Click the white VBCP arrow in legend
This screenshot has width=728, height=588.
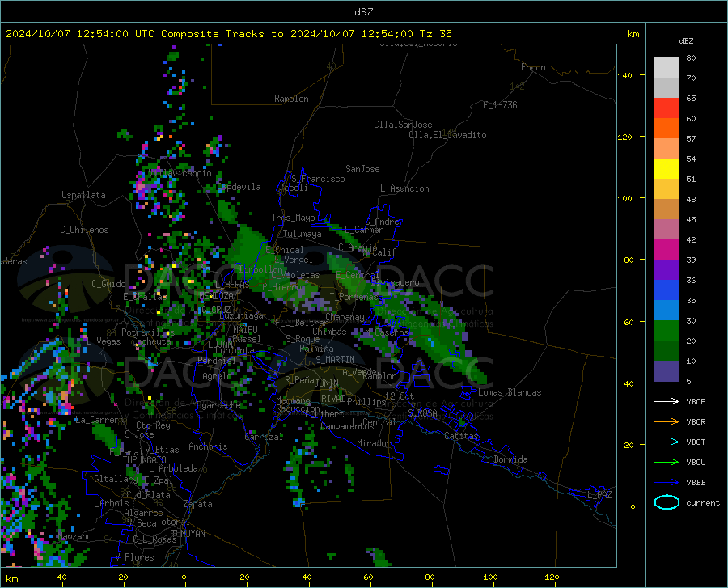(x=667, y=401)
